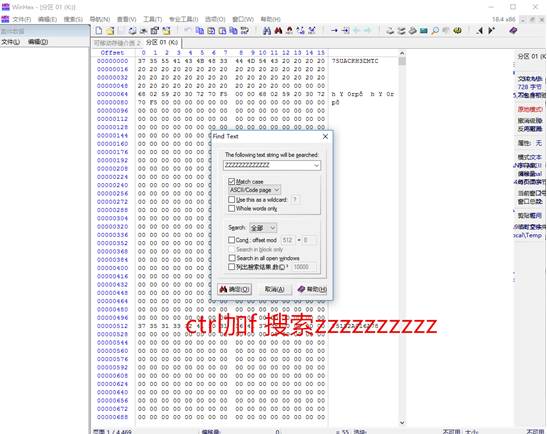
Task: Click the WinHex application icon in title bar
Action: pos(6,7)
